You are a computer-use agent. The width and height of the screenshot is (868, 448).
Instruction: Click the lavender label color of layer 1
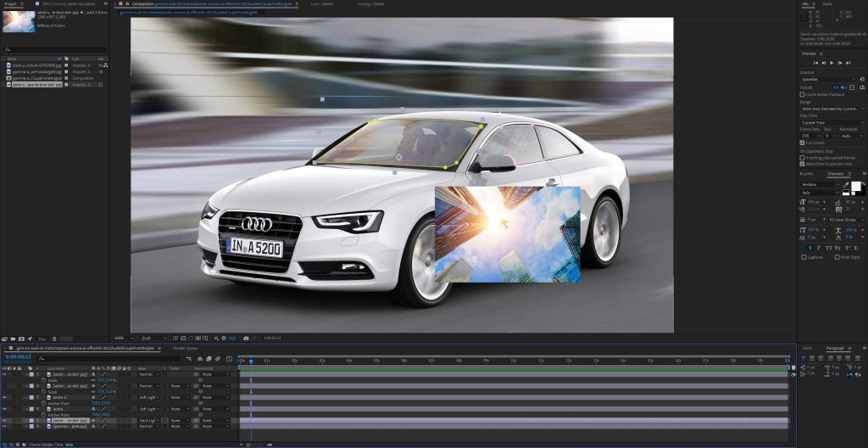(x=31, y=374)
